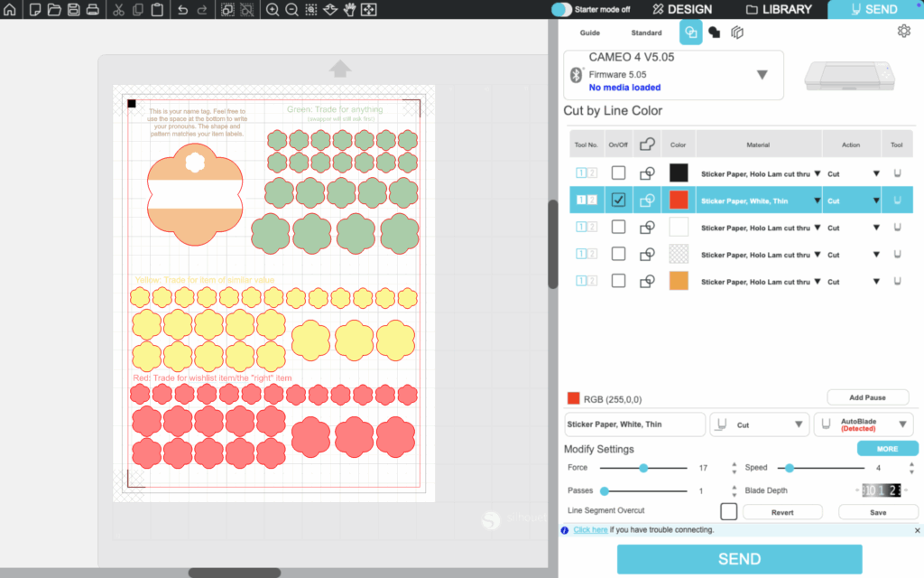Tick the Line Segment Overcut checkbox
The width and height of the screenshot is (924, 578).
click(728, 512)
